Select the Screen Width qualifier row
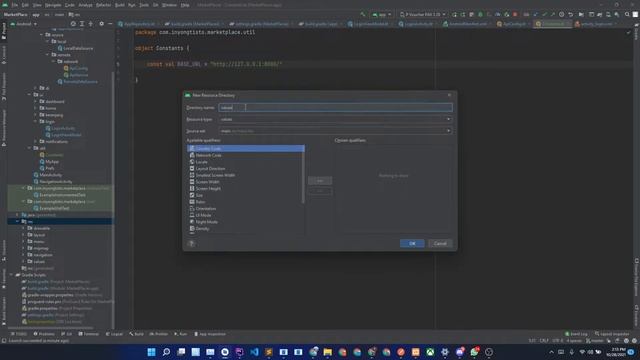This screenshot has height=360, width=640. [245, 182]
